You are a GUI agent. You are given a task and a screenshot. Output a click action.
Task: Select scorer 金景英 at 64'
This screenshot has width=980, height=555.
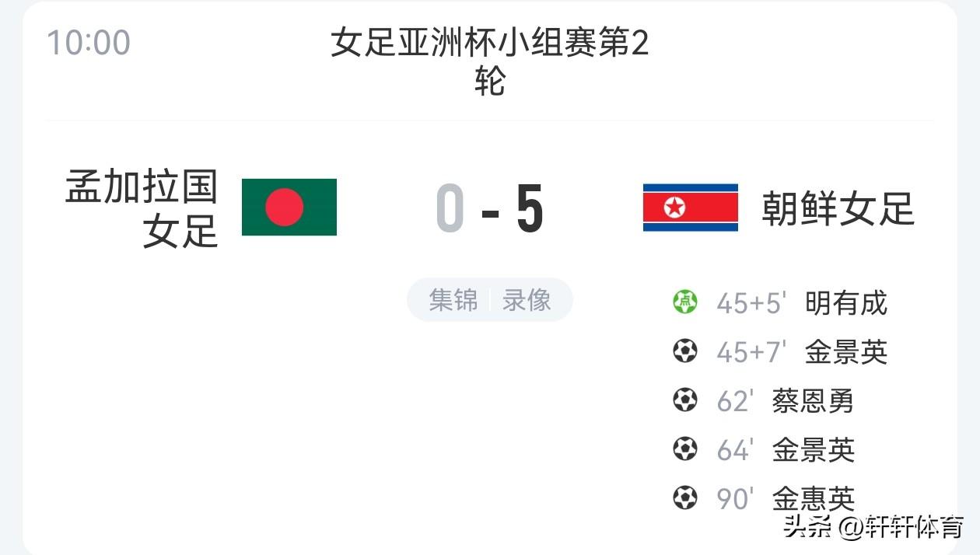(x=813, y=450)
